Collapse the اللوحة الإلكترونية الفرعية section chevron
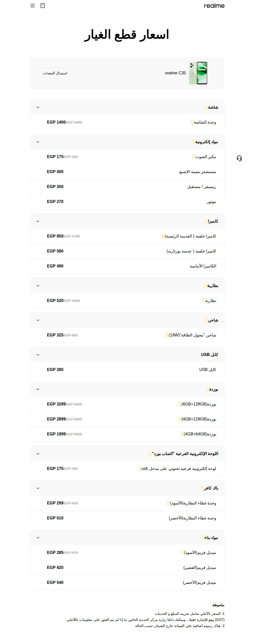 (38, 454)
